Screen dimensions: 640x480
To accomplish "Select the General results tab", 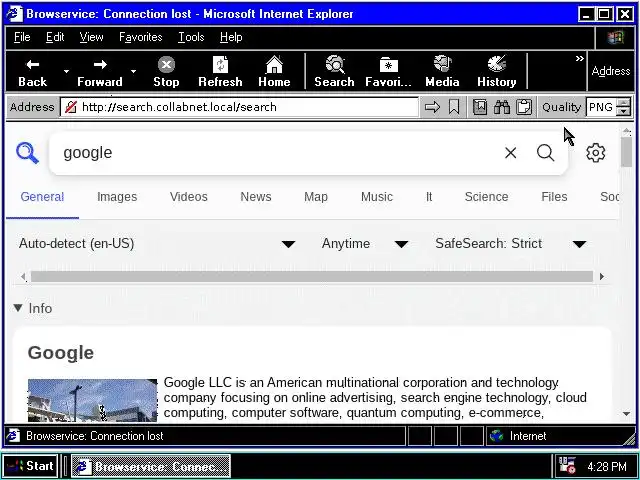I will pos(42,197).
